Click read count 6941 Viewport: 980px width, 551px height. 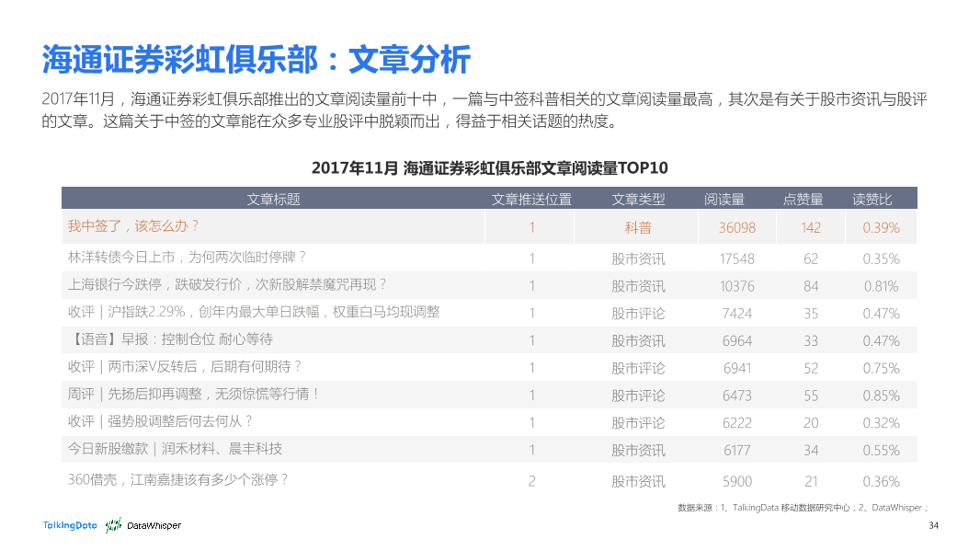point(737,368)
